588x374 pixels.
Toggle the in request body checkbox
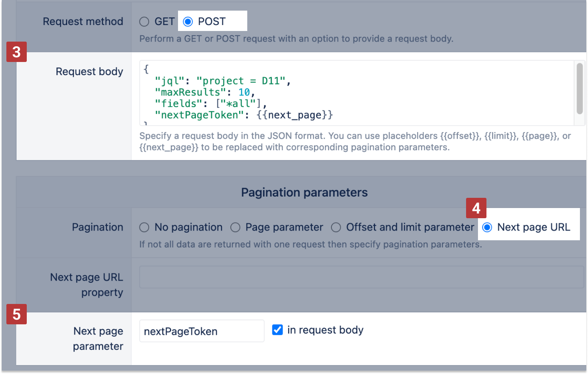click(x=277, y=330)
